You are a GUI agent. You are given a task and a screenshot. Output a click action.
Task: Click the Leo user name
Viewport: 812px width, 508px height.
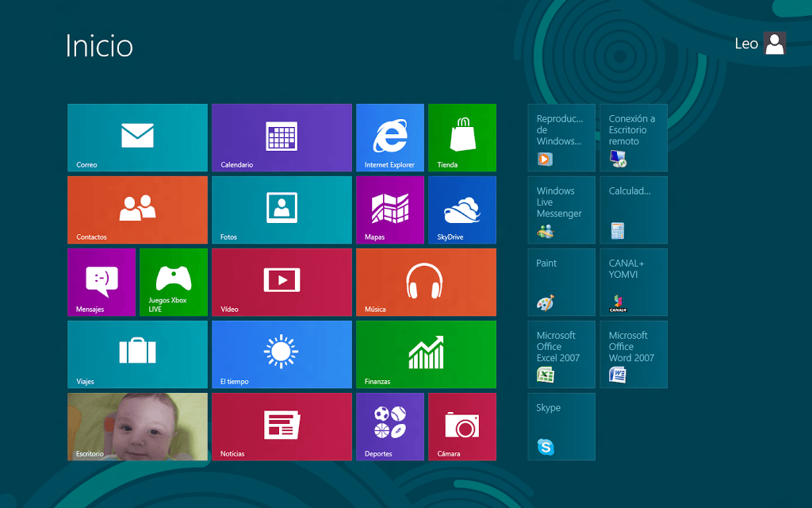746,44
